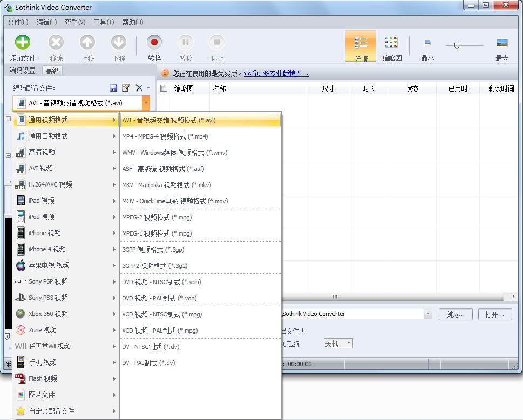
Task: Click the green Add File icon
Action: (x=23, y=42)
